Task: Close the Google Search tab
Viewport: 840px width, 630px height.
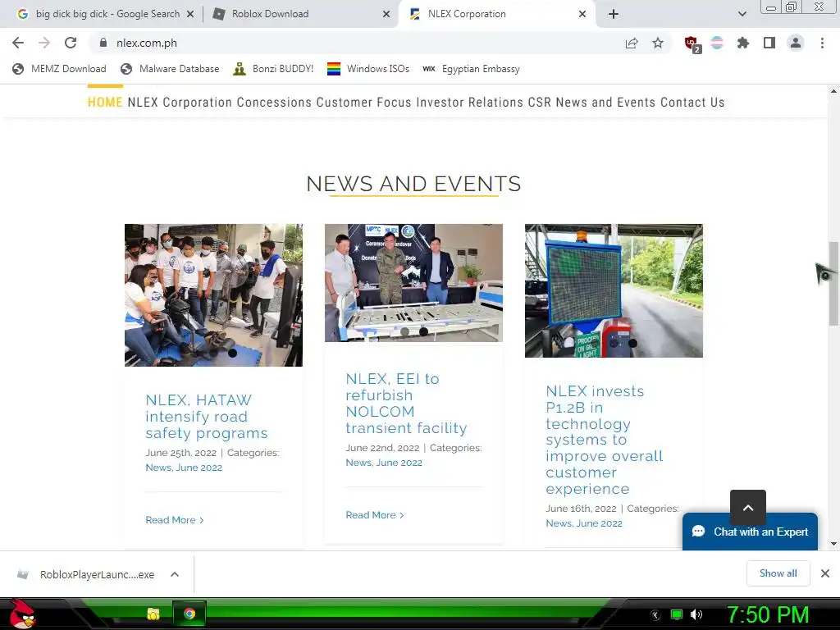Action: pyautogui.click(x=190, y=14)
